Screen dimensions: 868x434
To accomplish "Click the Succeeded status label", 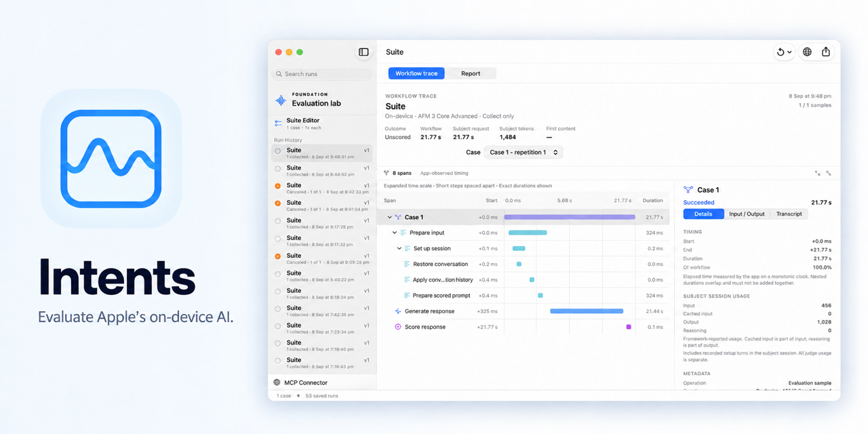I will (x=698, y=202).
